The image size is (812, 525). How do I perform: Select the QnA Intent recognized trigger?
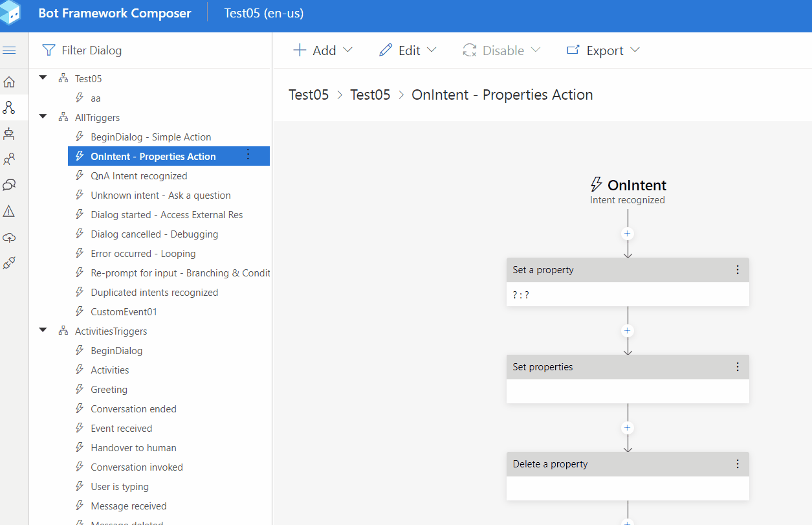pos(140,175)
